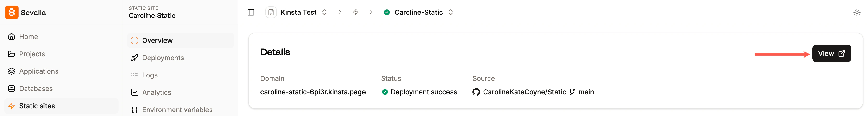This screenshot has height=116, width=868.
Task: Click the caroline-static-6pi3r.kinsta.page domain
Action: pyautogui.click(x=313, y=92)
